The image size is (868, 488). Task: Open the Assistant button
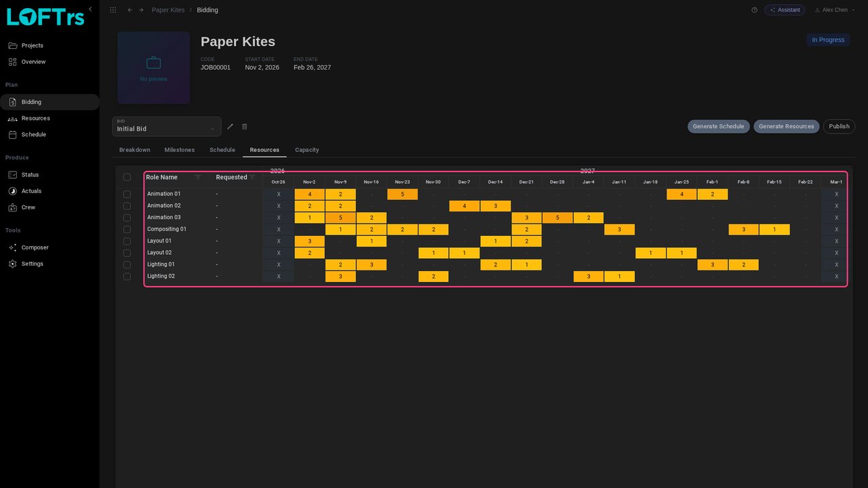785,10
